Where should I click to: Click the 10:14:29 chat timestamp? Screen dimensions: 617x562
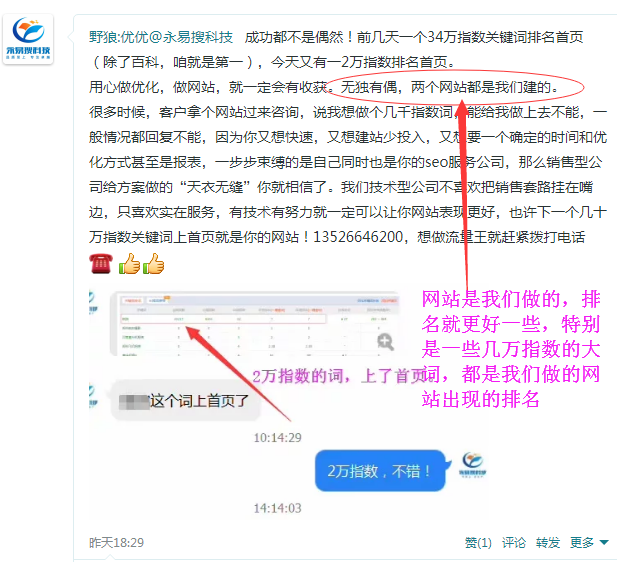pyautogui.click(x=277, y=438)
